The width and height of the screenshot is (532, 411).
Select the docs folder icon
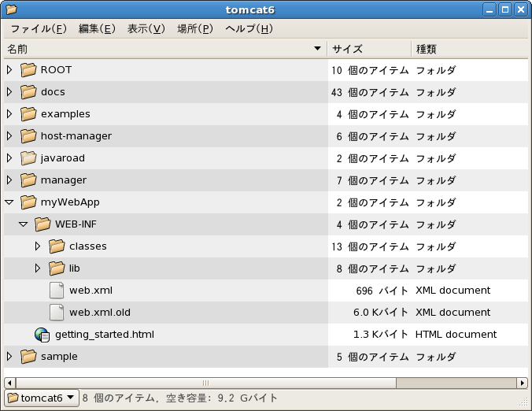(x=28, y=92)
